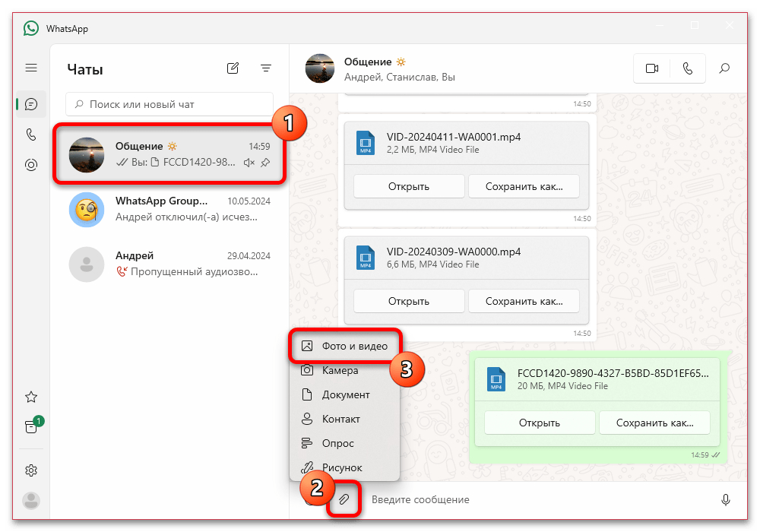Click the MP4 icon of the FCCD1420 file
Image resolution: width=760 pixels, height=532 pixels.
[x=496, y=379]
